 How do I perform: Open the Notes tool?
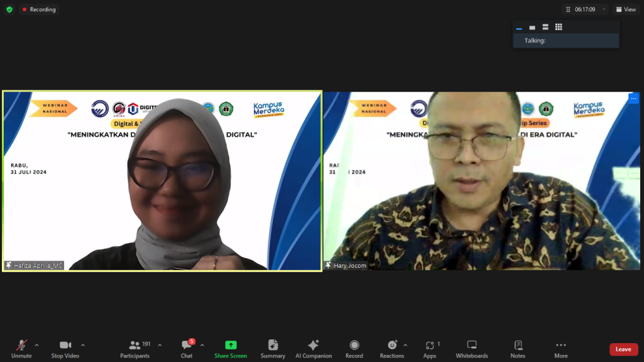point(518,349)
